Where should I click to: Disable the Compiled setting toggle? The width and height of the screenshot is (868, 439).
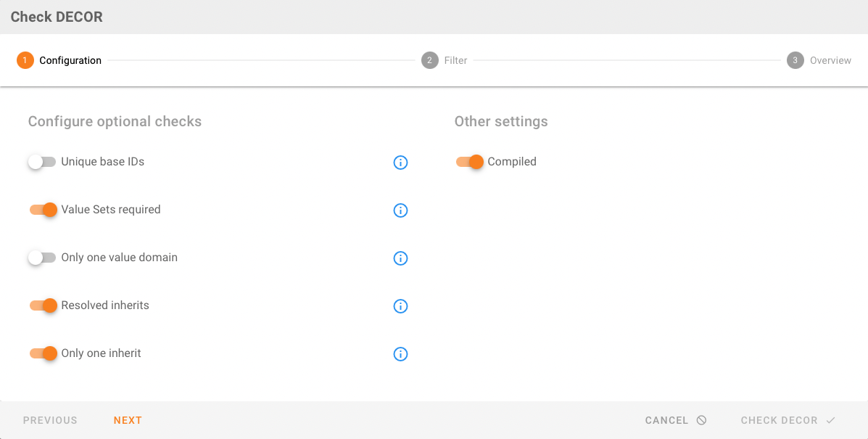(x=469, y=162)
